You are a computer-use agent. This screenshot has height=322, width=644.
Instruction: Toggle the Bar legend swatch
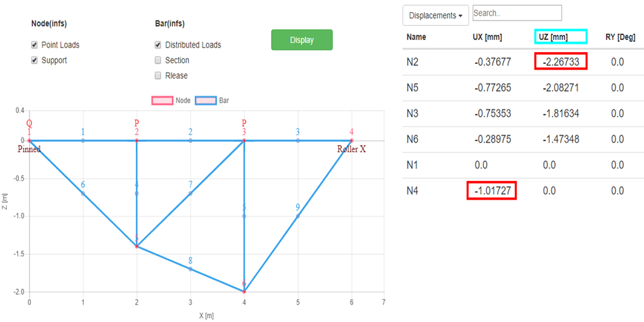pyautogui.click(x=206, y=100)
